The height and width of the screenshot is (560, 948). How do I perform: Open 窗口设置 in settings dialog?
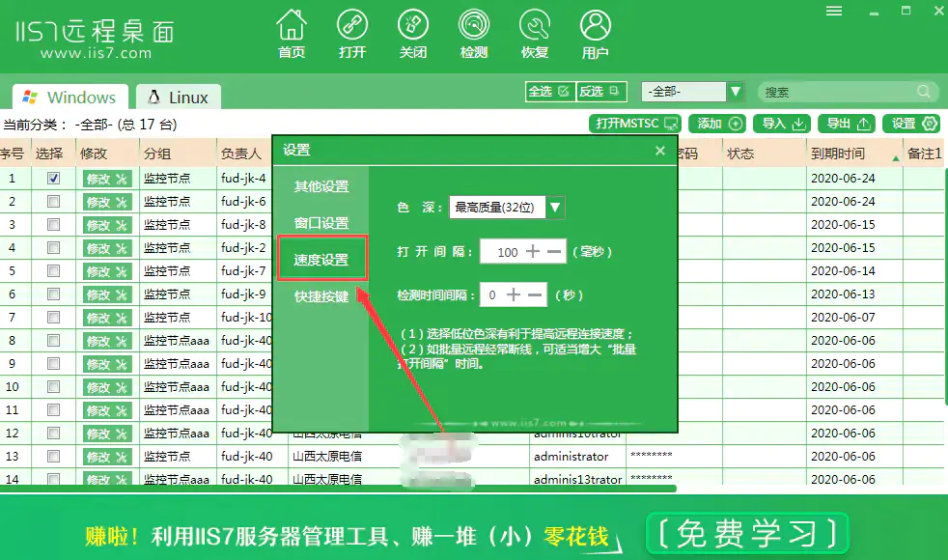click(321, 223)
